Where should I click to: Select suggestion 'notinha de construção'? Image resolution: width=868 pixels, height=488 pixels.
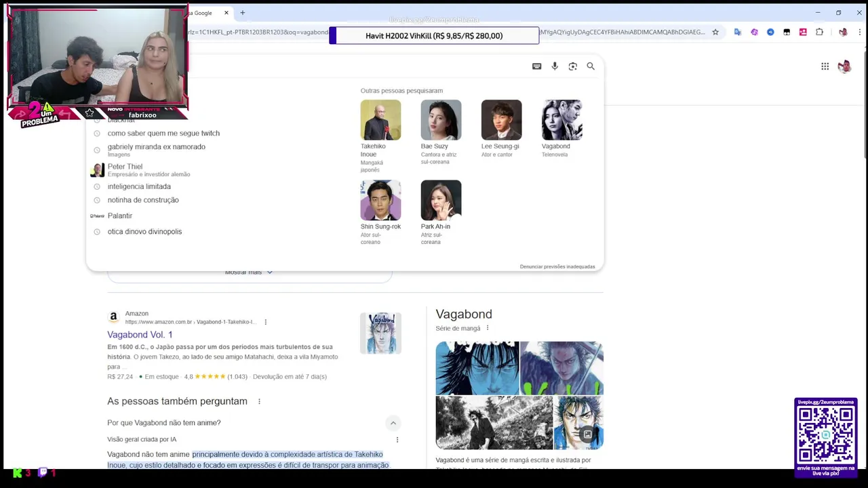tap(143, 200)
